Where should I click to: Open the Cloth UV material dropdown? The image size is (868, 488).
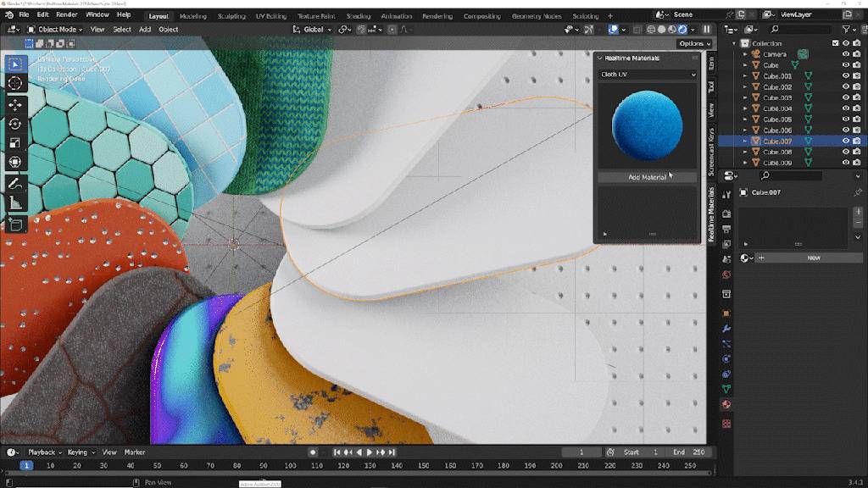coord(647,75)
